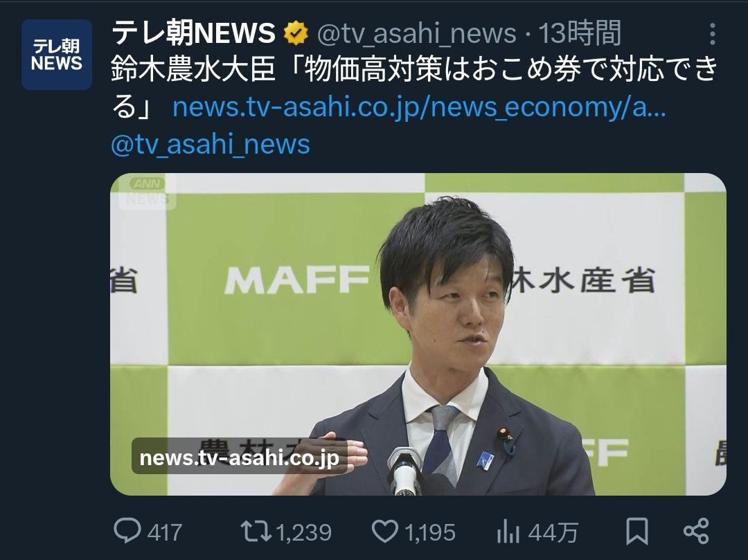Open the reply comment icon
This screenshot has height=560, width=748.
coord(127,530)
